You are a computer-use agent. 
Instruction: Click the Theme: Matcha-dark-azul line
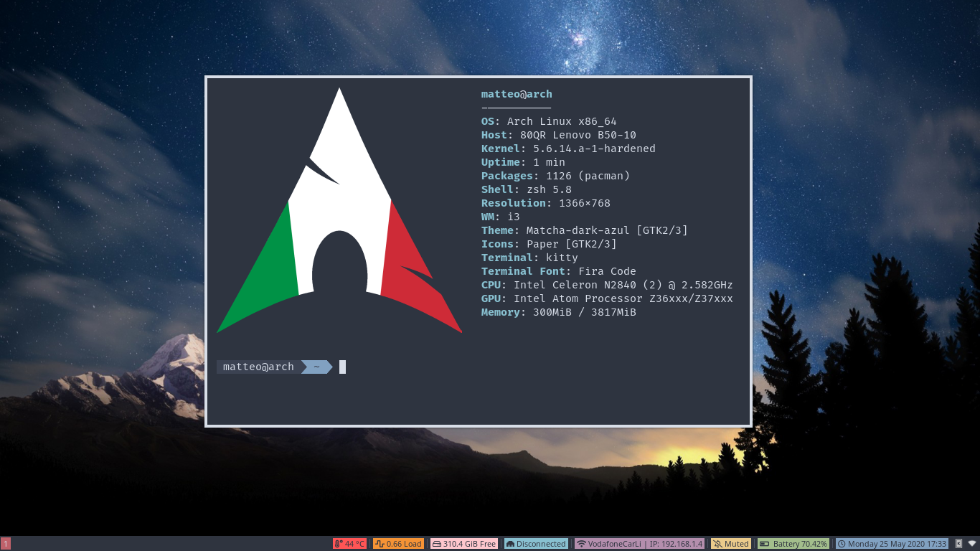585,230
